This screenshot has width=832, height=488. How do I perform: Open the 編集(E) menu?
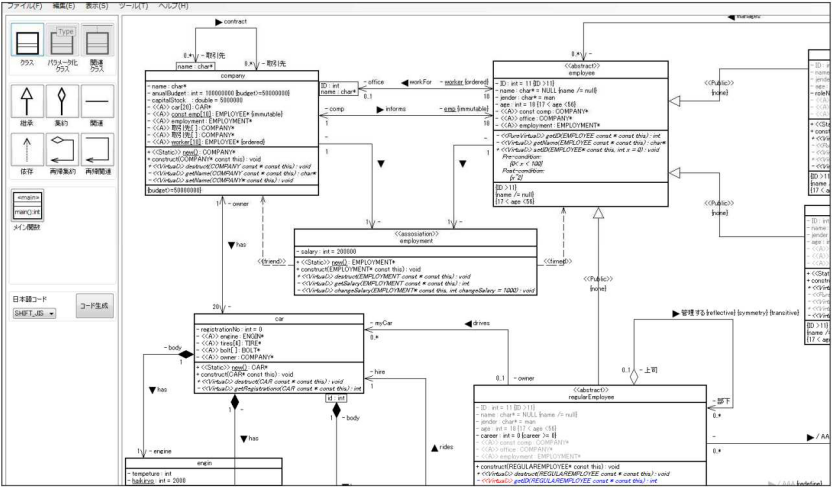click(64, 6)
